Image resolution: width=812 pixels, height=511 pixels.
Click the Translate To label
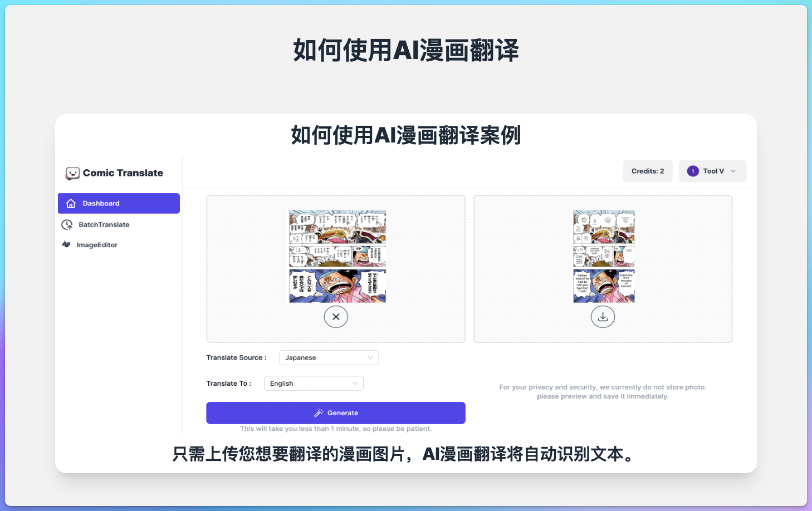(228, 384)
